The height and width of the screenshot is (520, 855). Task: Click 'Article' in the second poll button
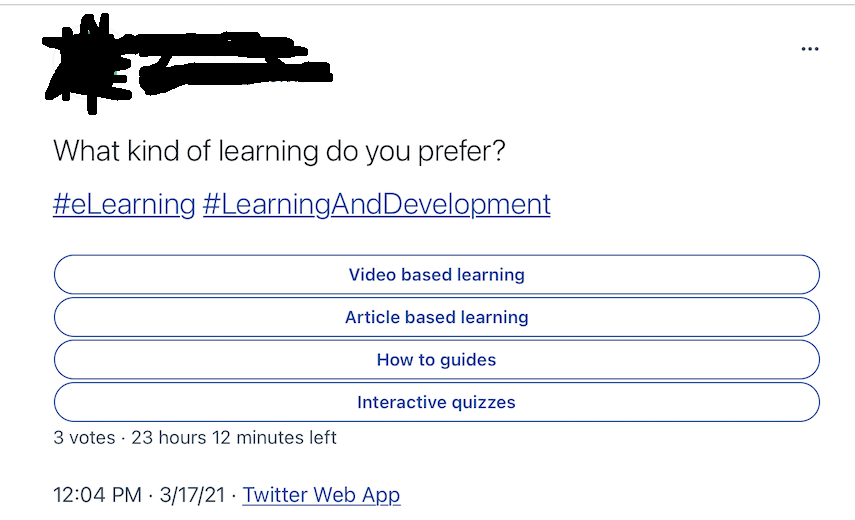pos(372,317)
